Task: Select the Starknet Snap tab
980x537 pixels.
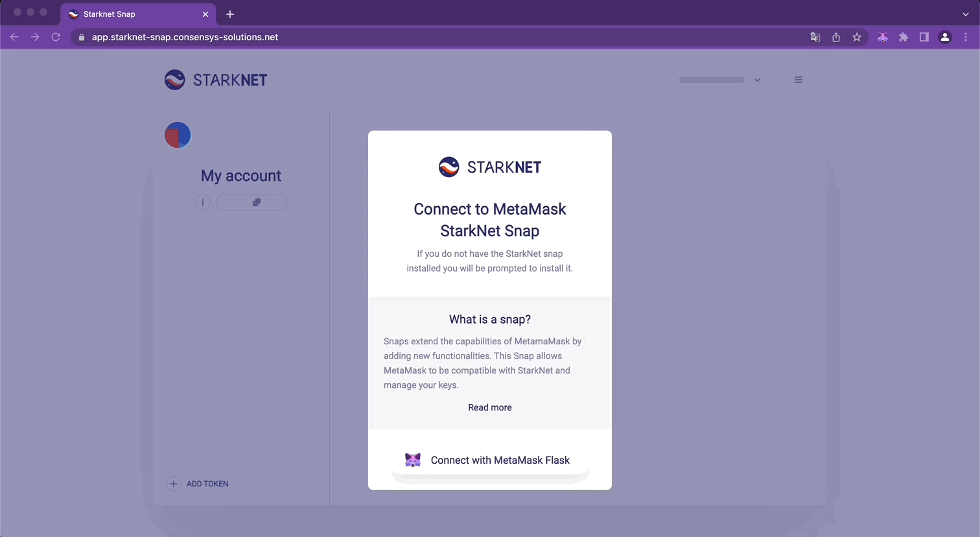Action: click(138, 14)
